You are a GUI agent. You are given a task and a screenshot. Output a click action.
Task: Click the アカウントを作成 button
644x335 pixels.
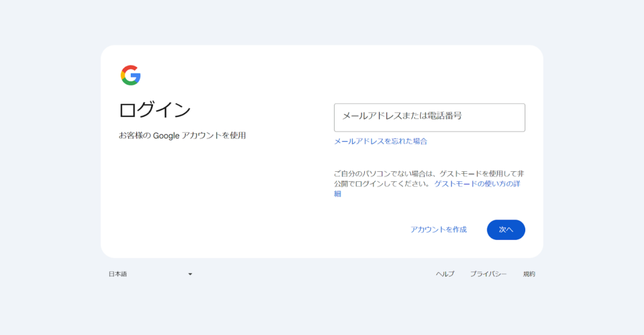[x=438, y=230]
